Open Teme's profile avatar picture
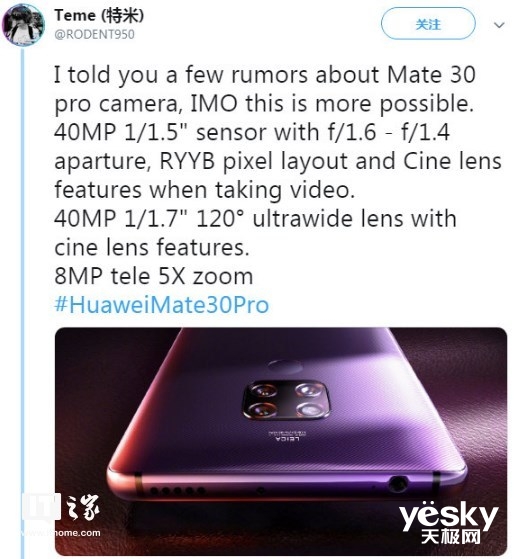 [x=24, y=24]
